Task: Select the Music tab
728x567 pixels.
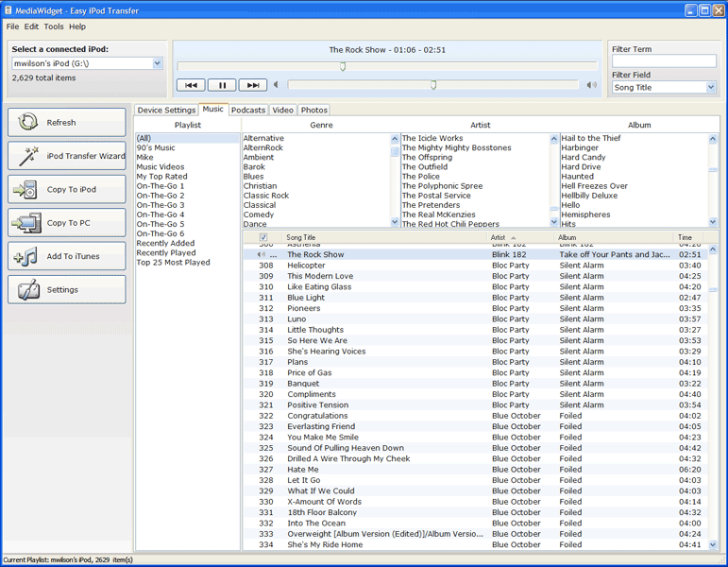Action: (213, 110)
